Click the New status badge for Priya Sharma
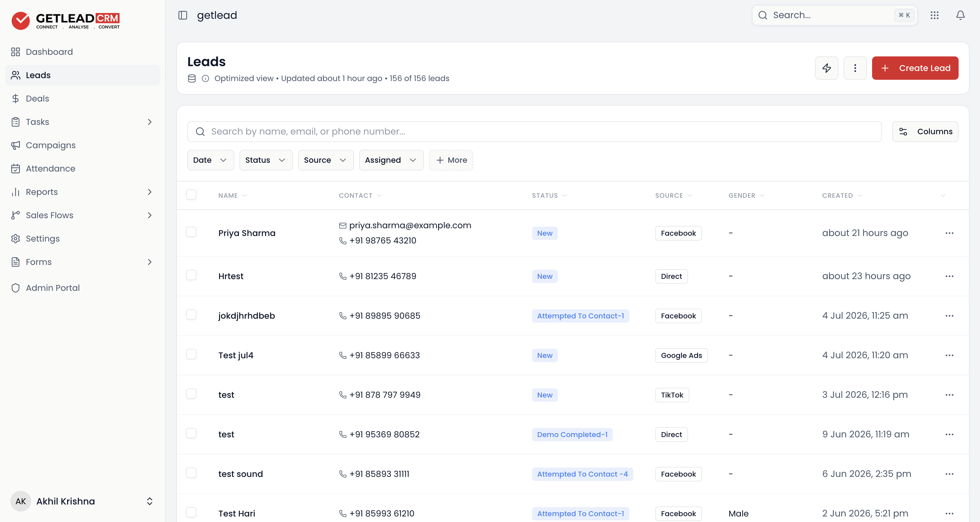Screen dimensions: 980x522 coord(544,233)
